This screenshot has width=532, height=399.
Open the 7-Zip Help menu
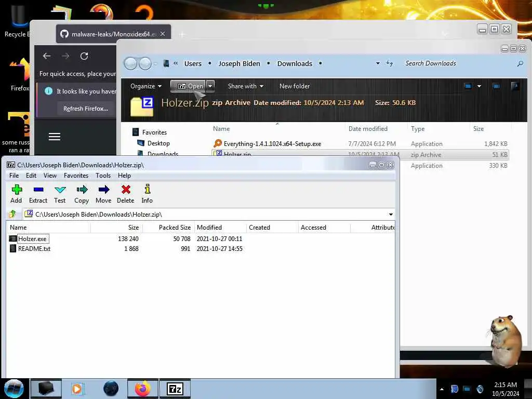tap(124, 176)
